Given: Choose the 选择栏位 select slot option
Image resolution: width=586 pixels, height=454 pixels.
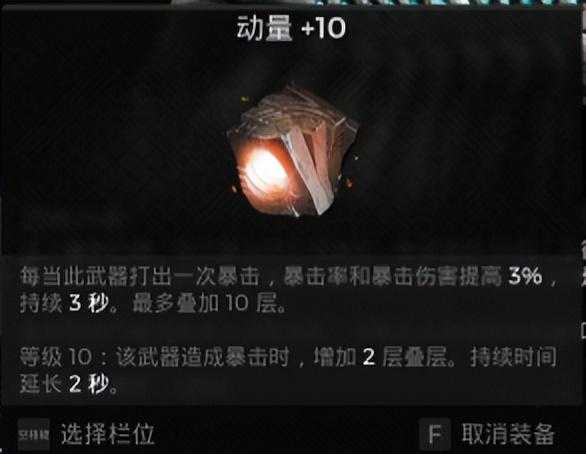Looking at the screenshot, I should click(108, 434).
